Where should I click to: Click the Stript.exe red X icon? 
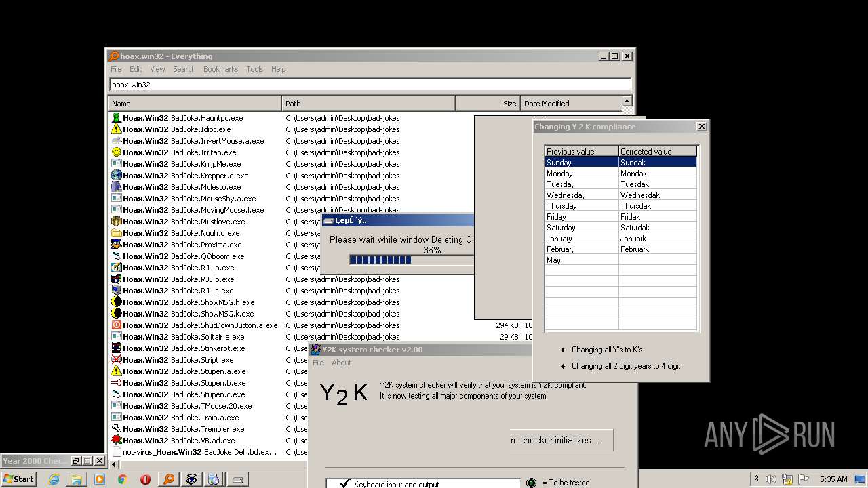coord(117,360)
